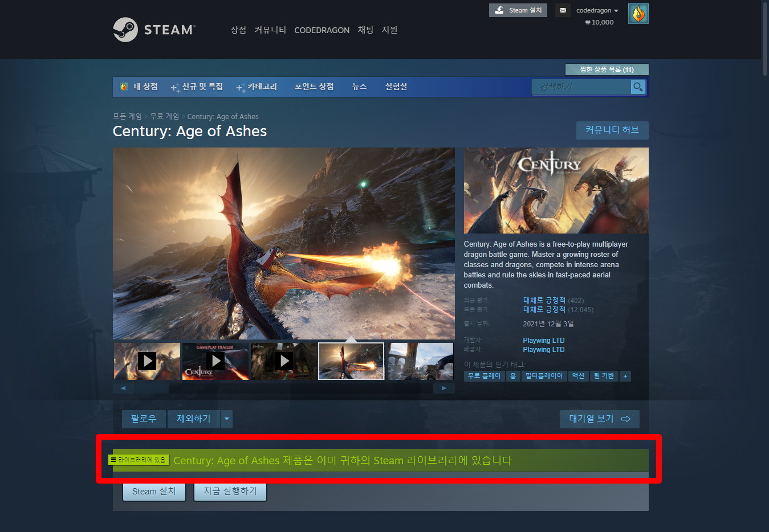Click the large dragon screenshot

point(284,244)
